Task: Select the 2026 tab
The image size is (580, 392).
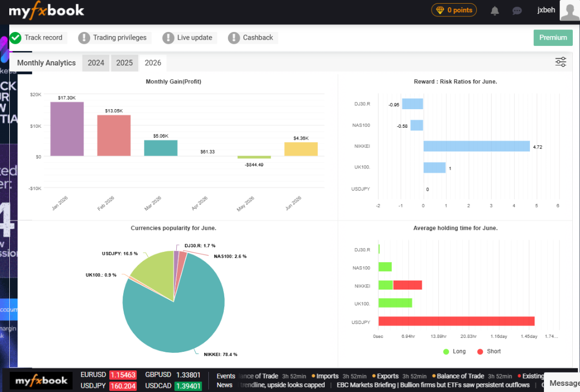Action: click(153, 63)
